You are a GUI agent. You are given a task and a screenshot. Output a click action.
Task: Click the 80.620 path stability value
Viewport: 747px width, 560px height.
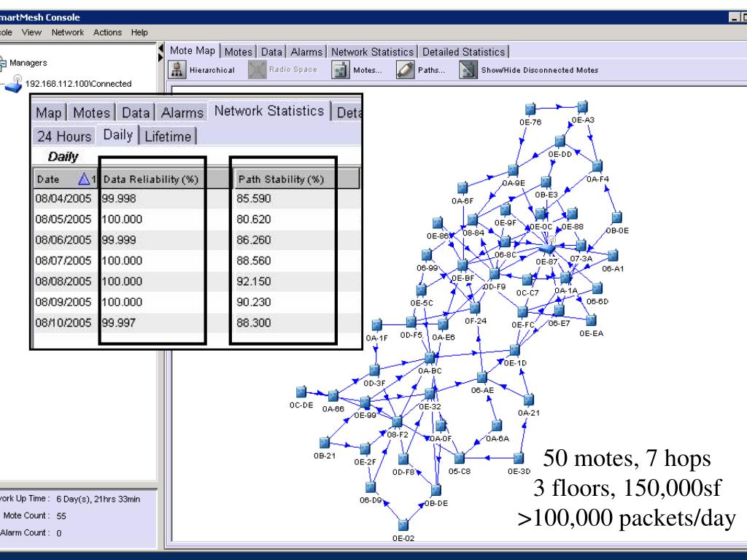pos(253,219)
